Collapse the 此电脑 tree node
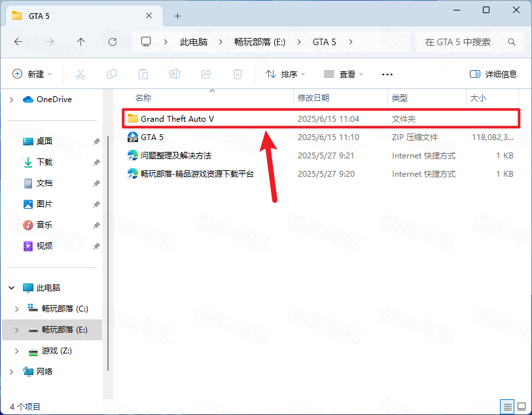The height and width of the screenshot is (415, 532). (x=12, y=288)
